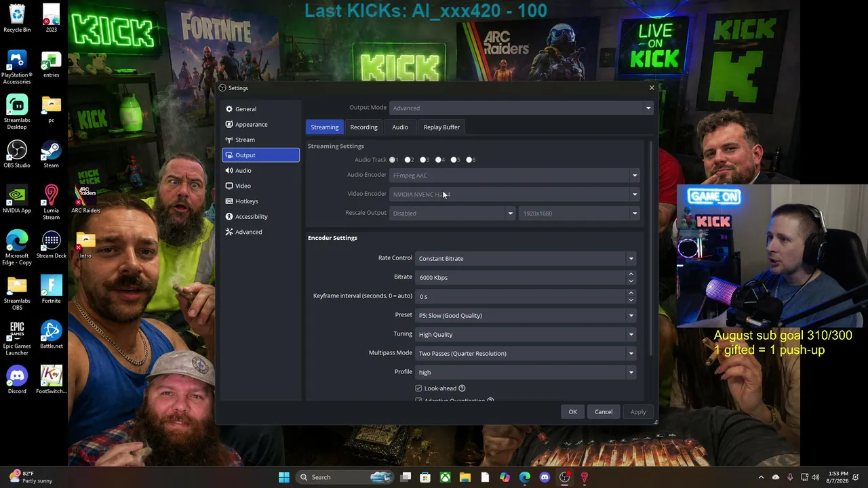Open Advanced settings in the sidebar
The image size is (868, 488).
[260, 232]
